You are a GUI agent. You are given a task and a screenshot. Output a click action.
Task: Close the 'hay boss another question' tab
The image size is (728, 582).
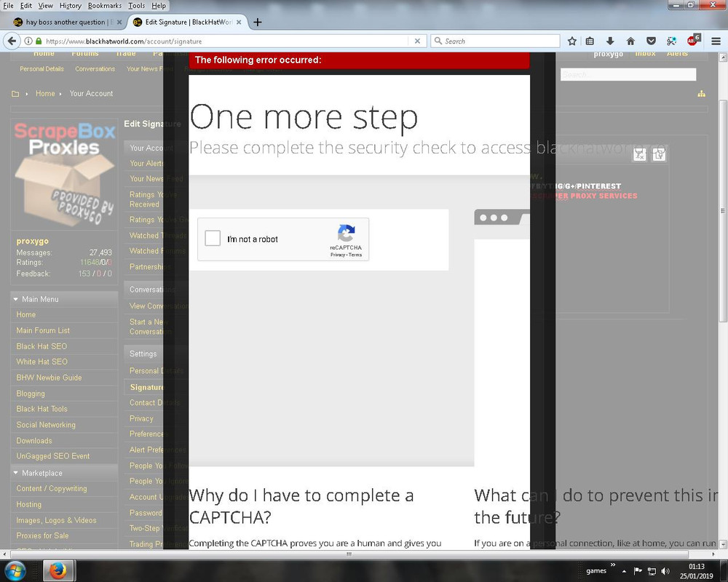119,22
